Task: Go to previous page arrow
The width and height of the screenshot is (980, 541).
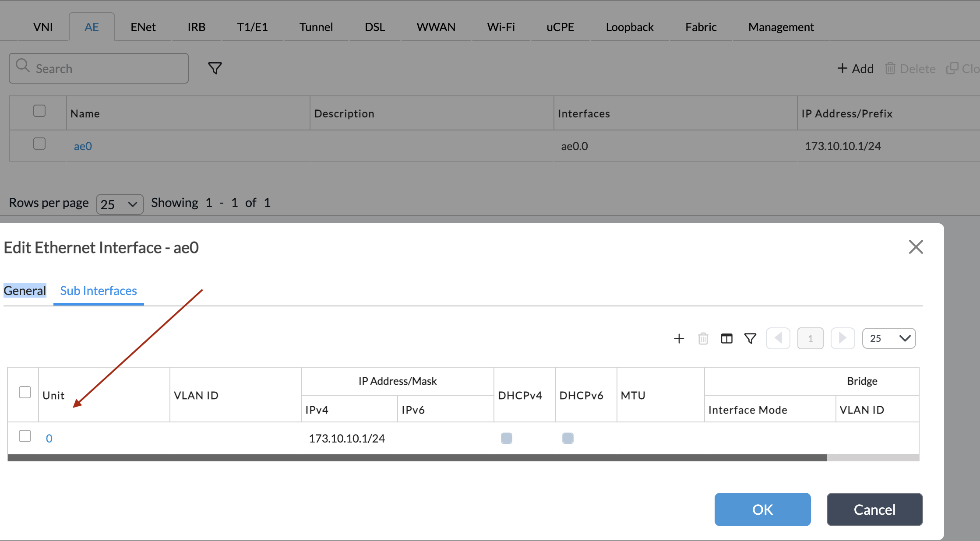Action: (x=778, y=338)
